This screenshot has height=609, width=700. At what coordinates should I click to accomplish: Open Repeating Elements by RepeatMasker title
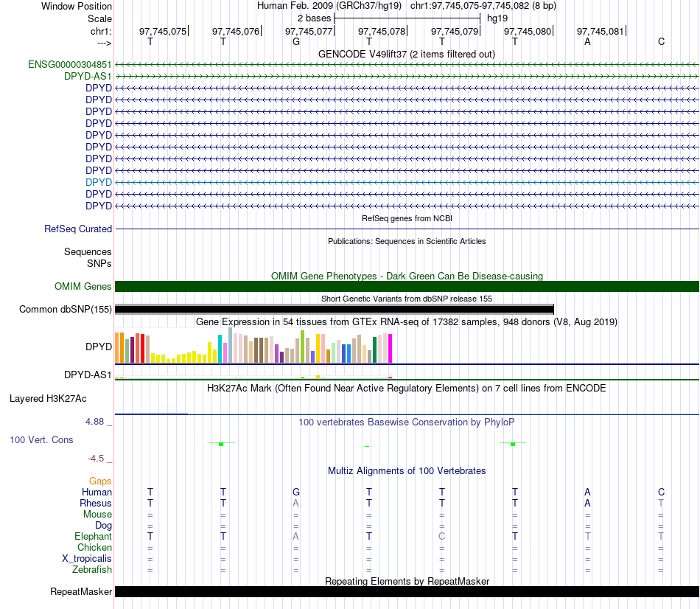[x=407, y=581]
